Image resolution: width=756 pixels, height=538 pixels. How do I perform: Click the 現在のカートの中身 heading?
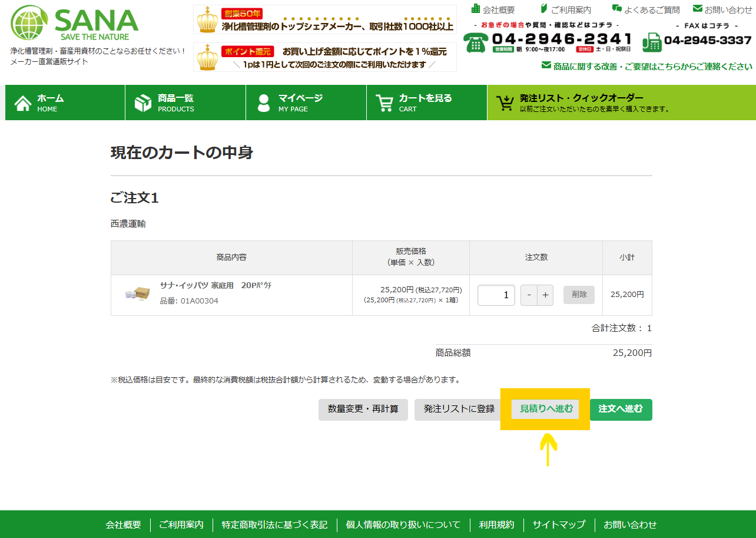tap(182, 153)
